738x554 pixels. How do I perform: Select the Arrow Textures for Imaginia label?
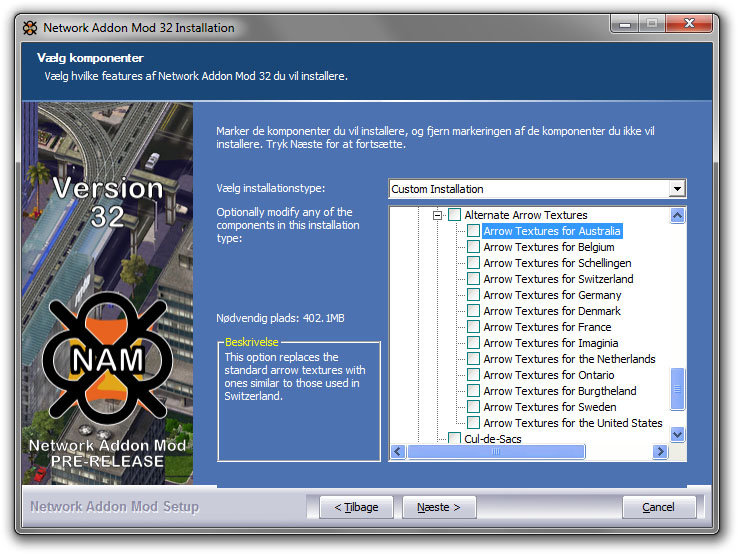click(x=551, y=343)
